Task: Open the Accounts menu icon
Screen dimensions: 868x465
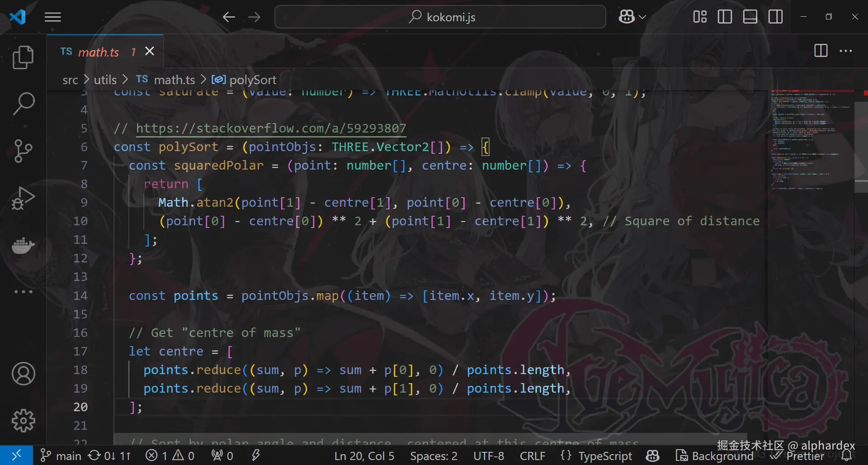Action: (23, 374)
